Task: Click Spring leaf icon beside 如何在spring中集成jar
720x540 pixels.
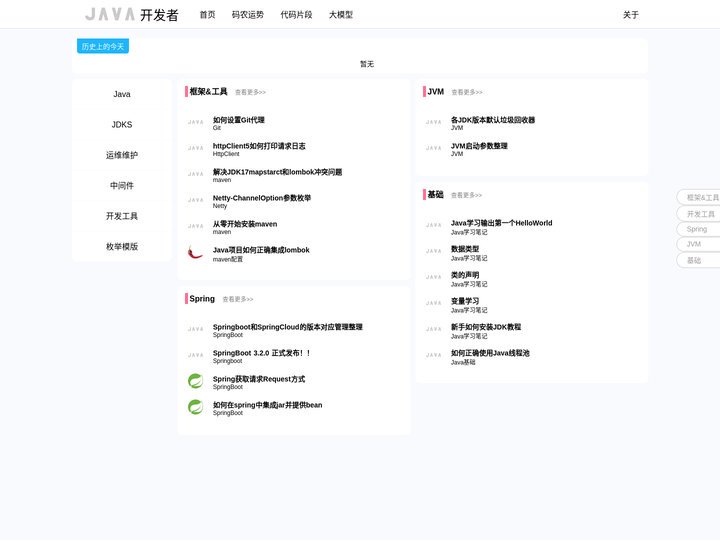Action: pyautogui.click(x=196, y=407)
